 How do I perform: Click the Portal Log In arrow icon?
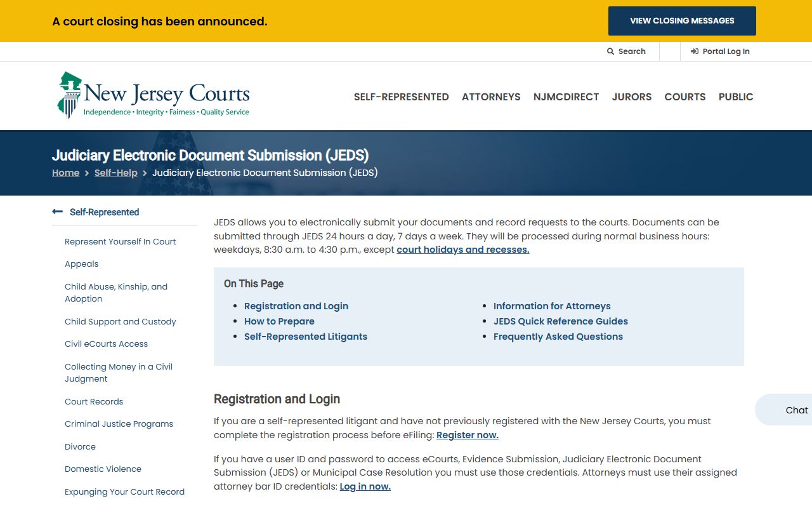point(695,51)
